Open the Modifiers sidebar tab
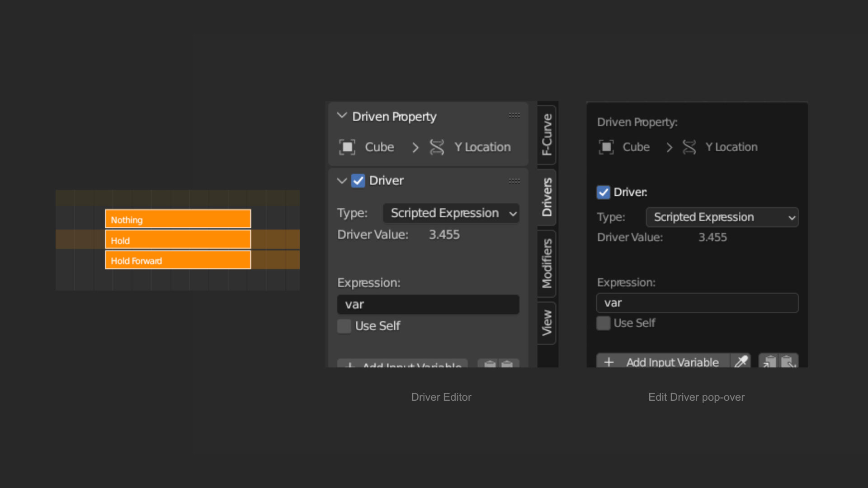The image size is (868, 488). tap(547, 263)
